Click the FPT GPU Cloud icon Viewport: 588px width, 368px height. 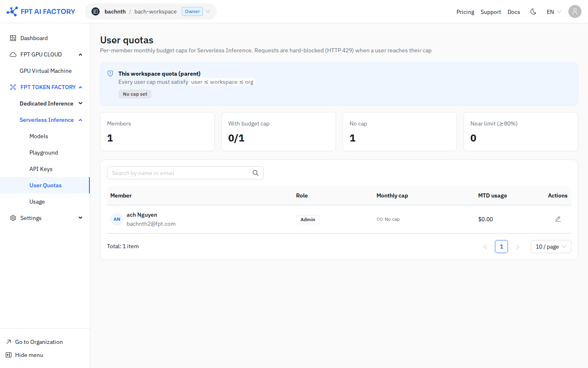pos(13,54)
